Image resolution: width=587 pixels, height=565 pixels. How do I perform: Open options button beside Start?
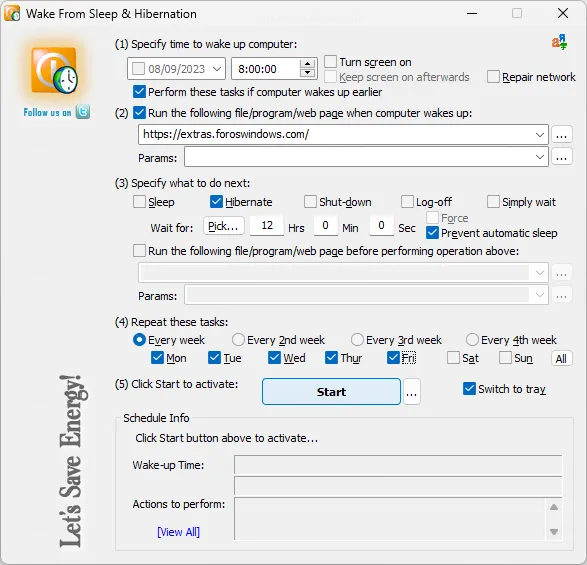411,392
